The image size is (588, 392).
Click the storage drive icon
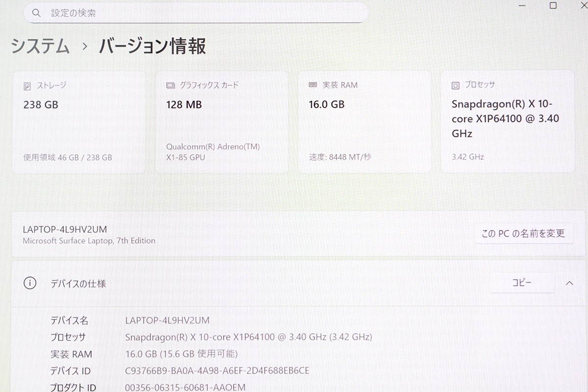point(27,86)
